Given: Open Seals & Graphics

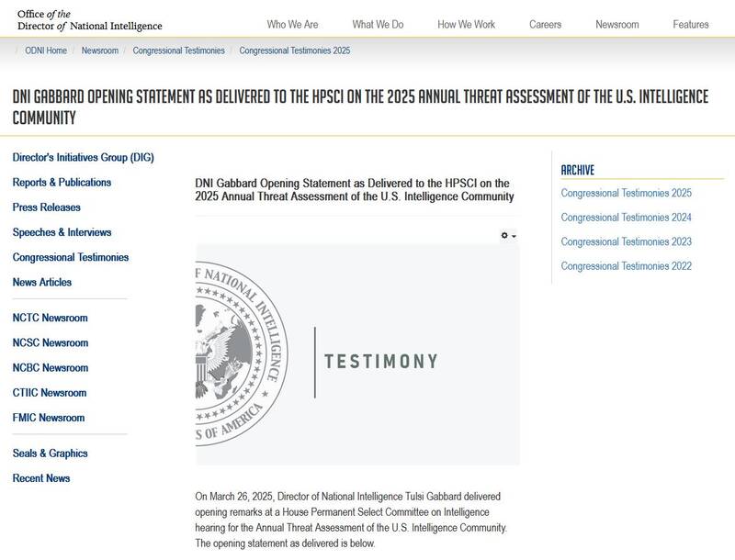Looking at the screenshot, I should (51, 454).
